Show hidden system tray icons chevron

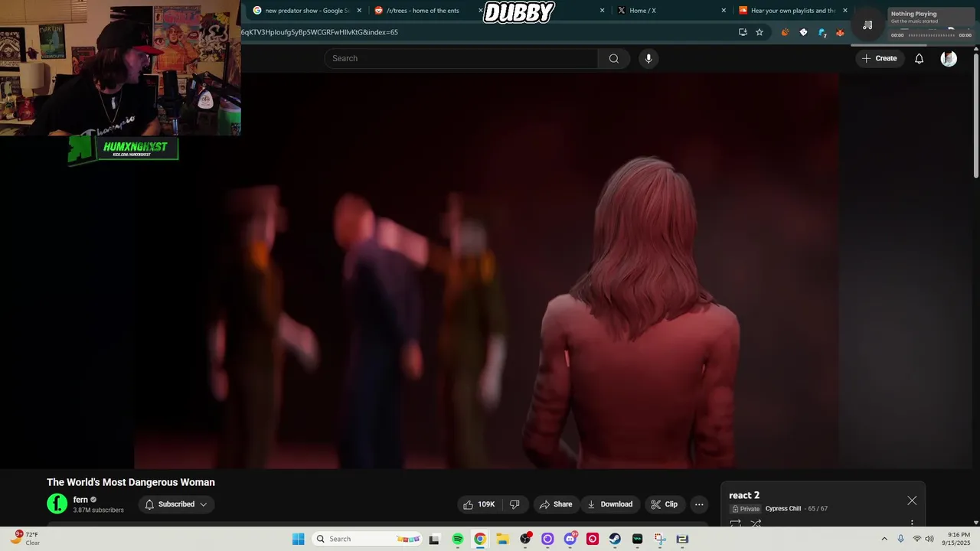click(x=884, y=539)
